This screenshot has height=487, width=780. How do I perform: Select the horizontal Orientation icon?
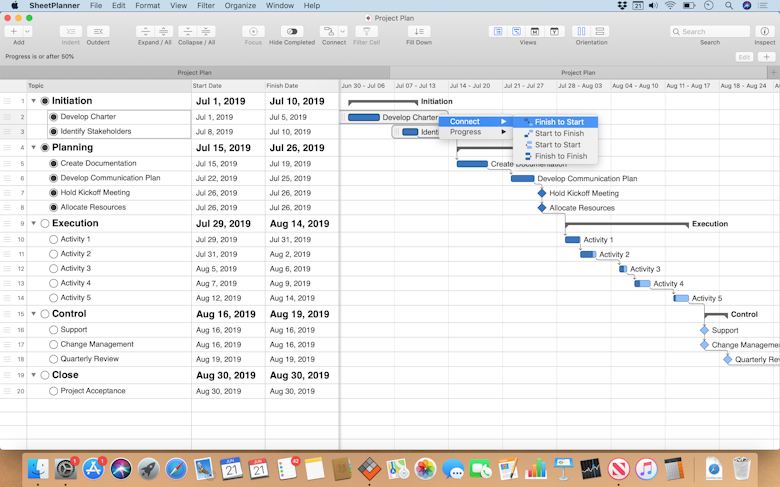click(600, 31)
